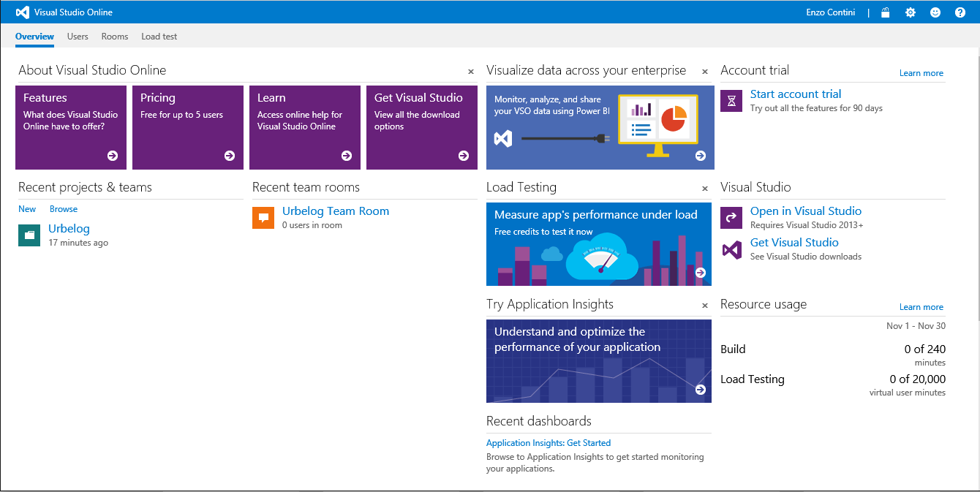
Task: Close the About Visual Studio Online section
Action: pyautogui.click(x=471, y=72)
